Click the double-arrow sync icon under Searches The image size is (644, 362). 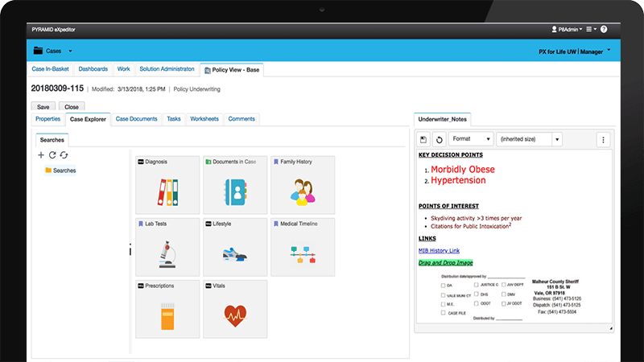point(64,155)
